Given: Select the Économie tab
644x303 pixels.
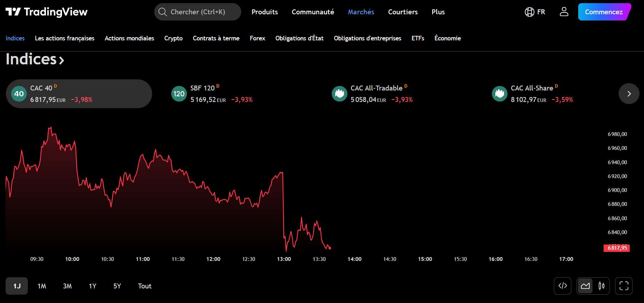Looking at the screenshot, I should pyautogui.click(x=448, y=38).
